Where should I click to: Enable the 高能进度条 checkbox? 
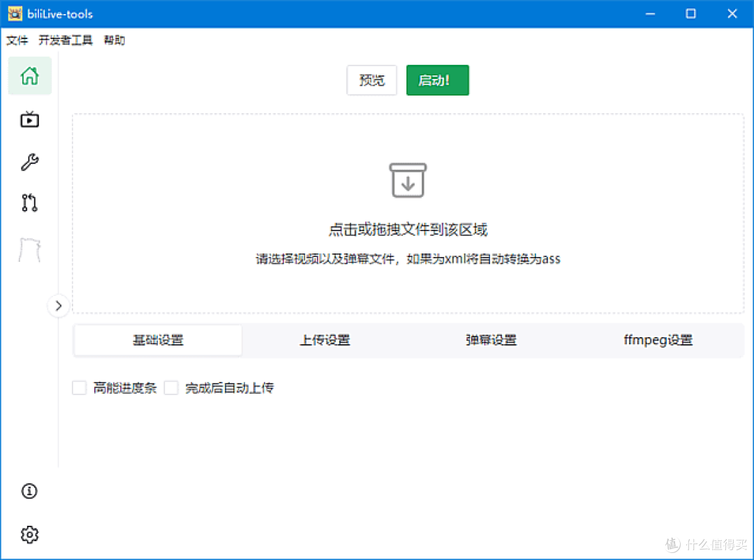(x=79, y=388)
